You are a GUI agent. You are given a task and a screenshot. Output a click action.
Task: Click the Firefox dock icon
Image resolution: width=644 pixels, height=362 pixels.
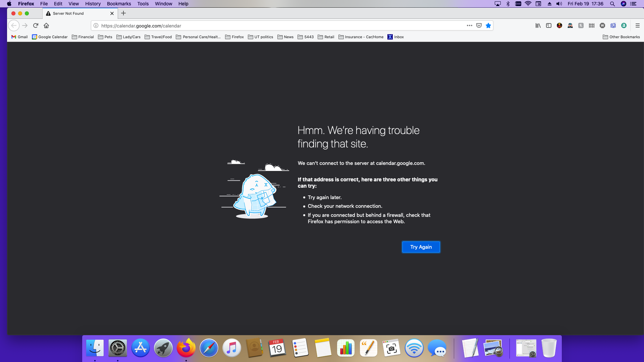[186, 348]
